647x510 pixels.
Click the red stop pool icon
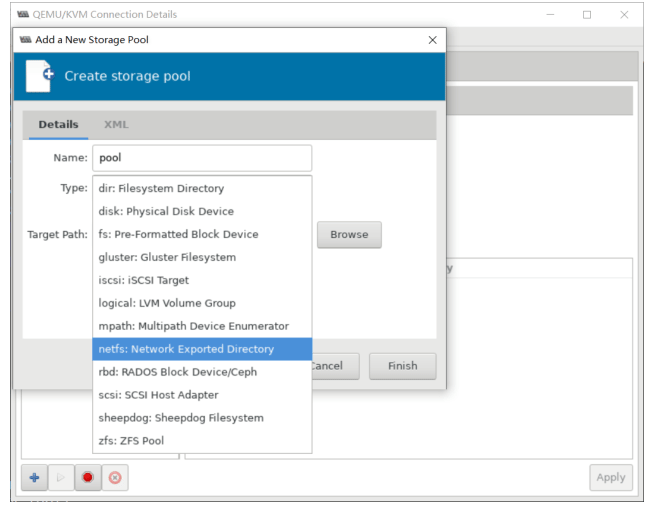point(88,477)
